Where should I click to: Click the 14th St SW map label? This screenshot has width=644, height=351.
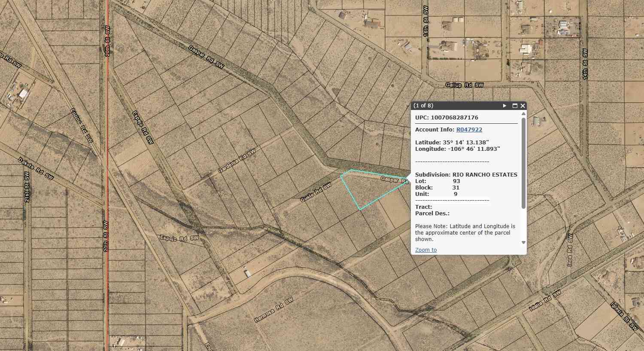point(585,64)
